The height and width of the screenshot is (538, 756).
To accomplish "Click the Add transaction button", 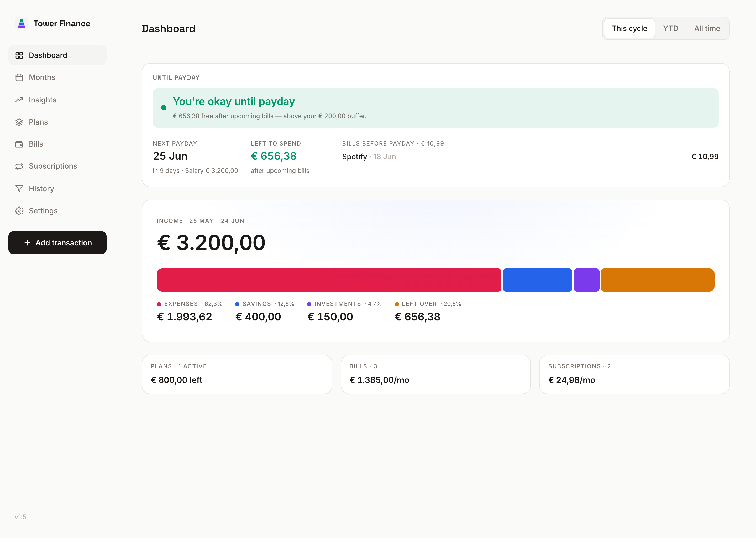I will pos(57,243).
